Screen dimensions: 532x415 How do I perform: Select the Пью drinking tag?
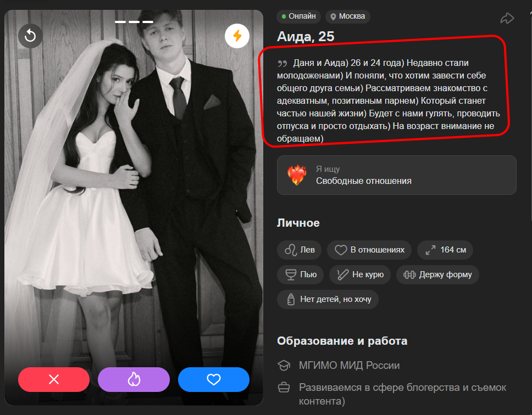301,274
